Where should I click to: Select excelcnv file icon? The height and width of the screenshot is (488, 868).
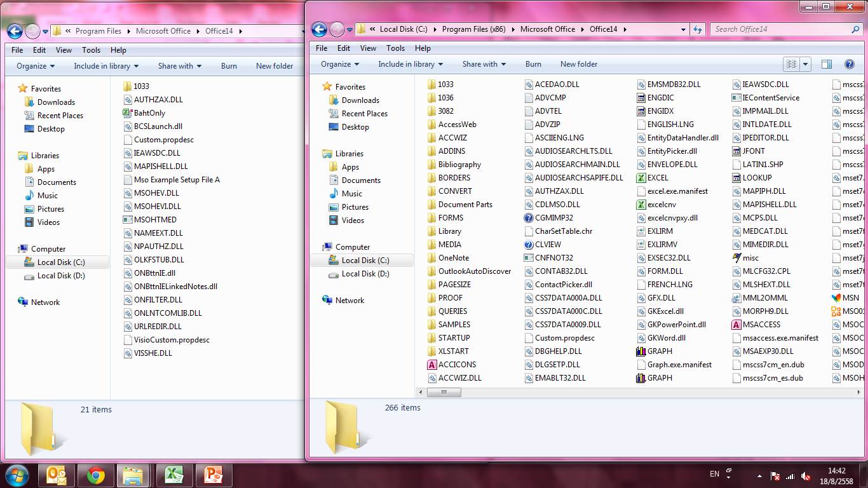(642, 205)
